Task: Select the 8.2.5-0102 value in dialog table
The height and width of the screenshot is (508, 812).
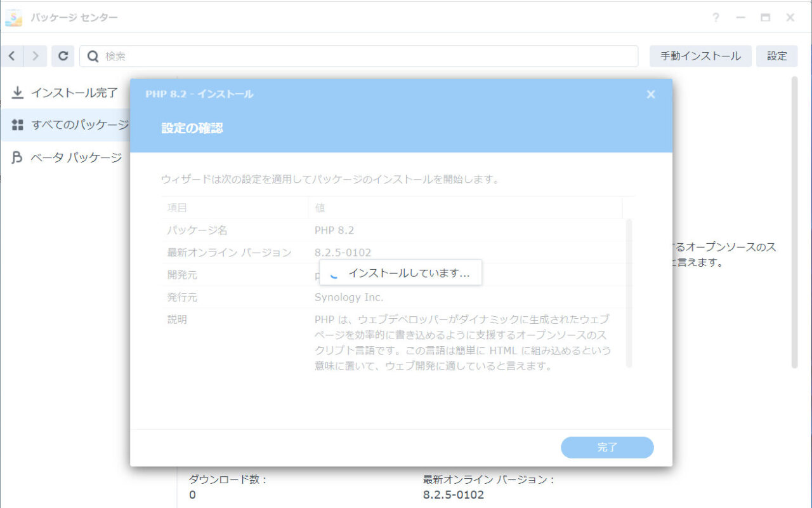Action: 343,252
